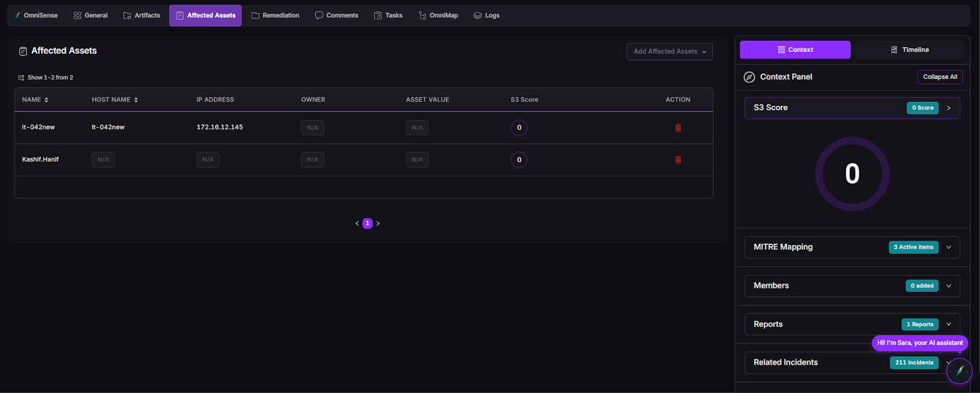The width and height of the screenshot is (980, 393).
Task: Switch to Timeline panel tab
Action: click(909, 50)
